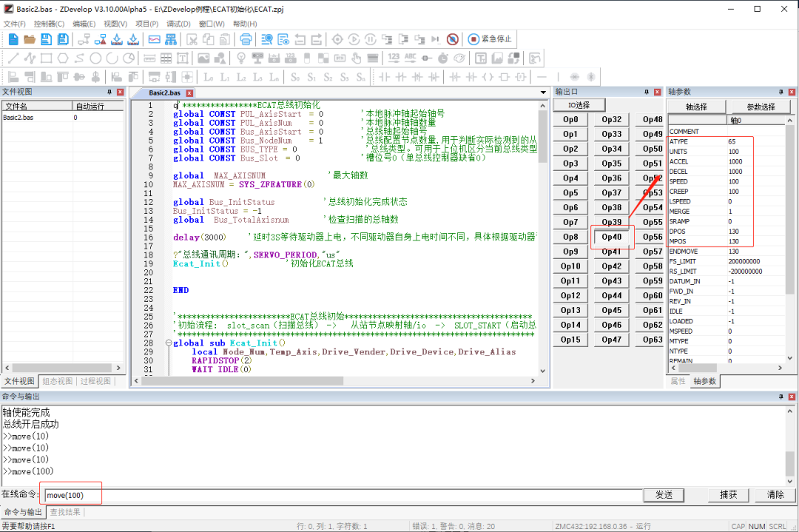This screenshot has height=532, width=799.
Task: Toggle output Op63 in the output panel
Action: (x=653, y=339)
